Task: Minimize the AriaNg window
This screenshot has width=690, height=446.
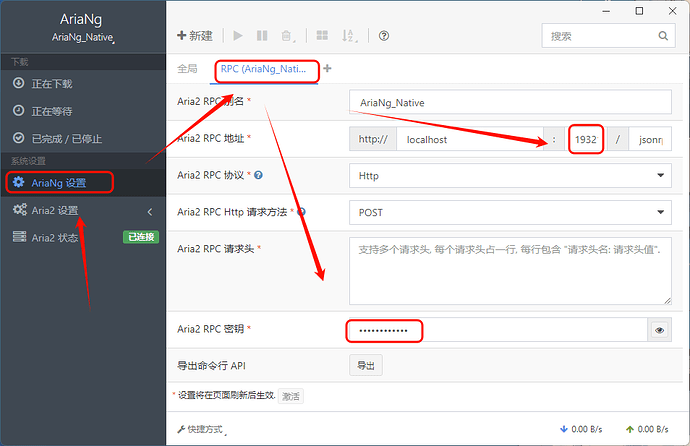Action: (606, 11)
